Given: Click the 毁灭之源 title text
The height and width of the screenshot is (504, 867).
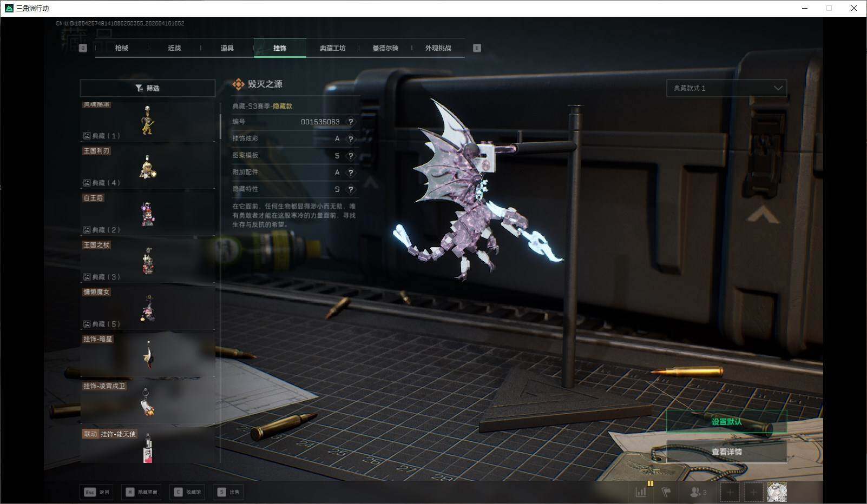Looking at the screenshot, I should (265, 84).
